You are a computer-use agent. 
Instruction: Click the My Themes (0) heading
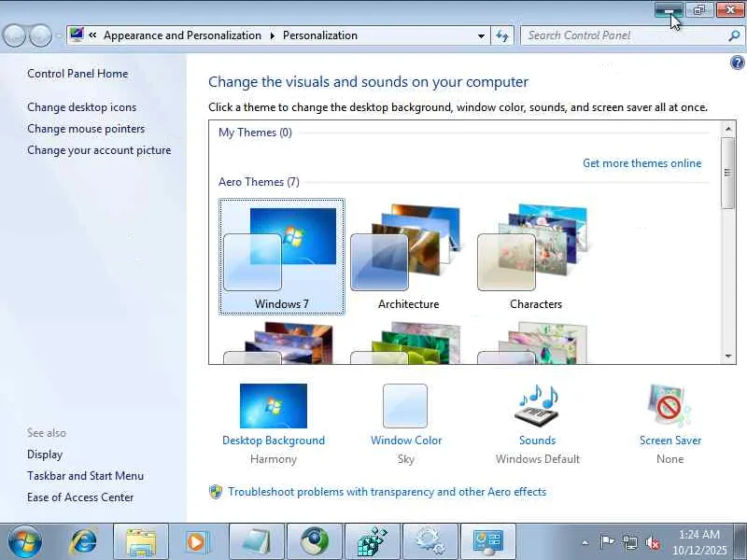pyautogui.click(x=255, y=133)
